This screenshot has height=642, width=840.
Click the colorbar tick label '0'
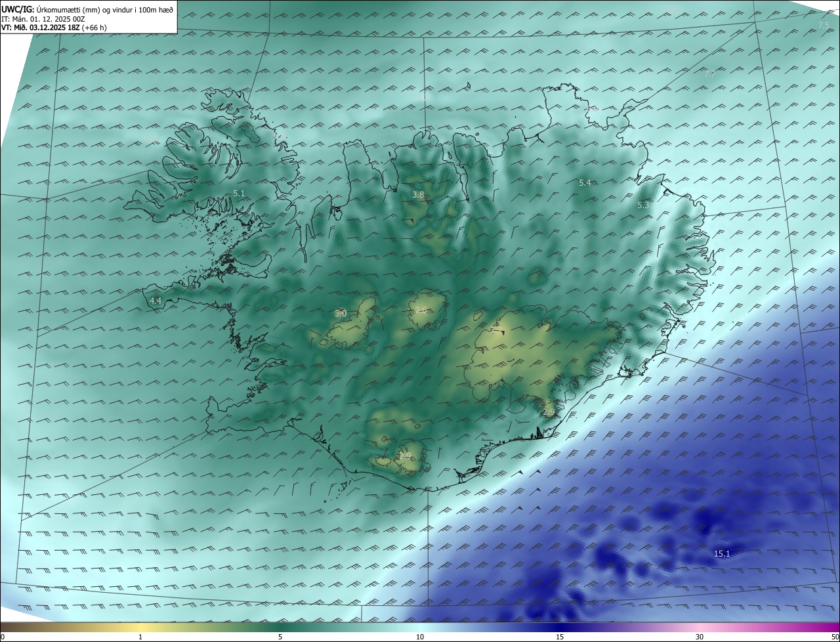pos(3,637)
